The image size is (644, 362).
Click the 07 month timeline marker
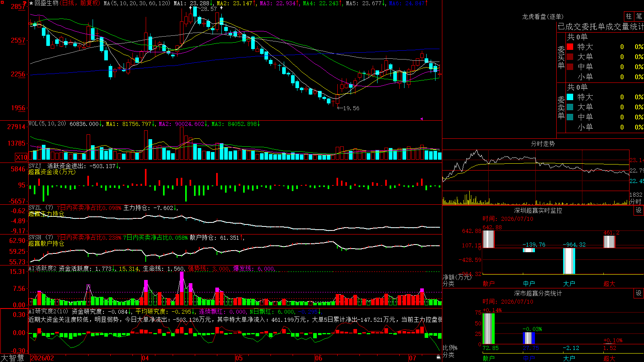tap(413, 358)
